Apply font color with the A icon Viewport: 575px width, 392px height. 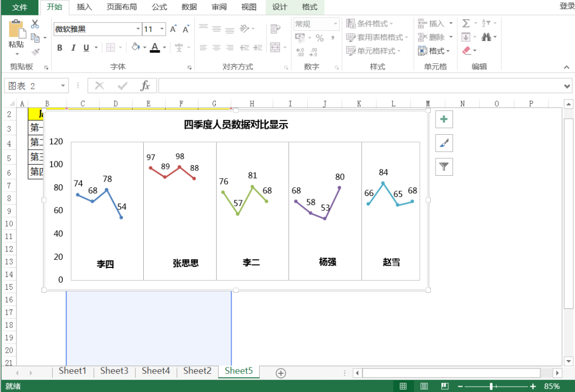click(155, 47)
